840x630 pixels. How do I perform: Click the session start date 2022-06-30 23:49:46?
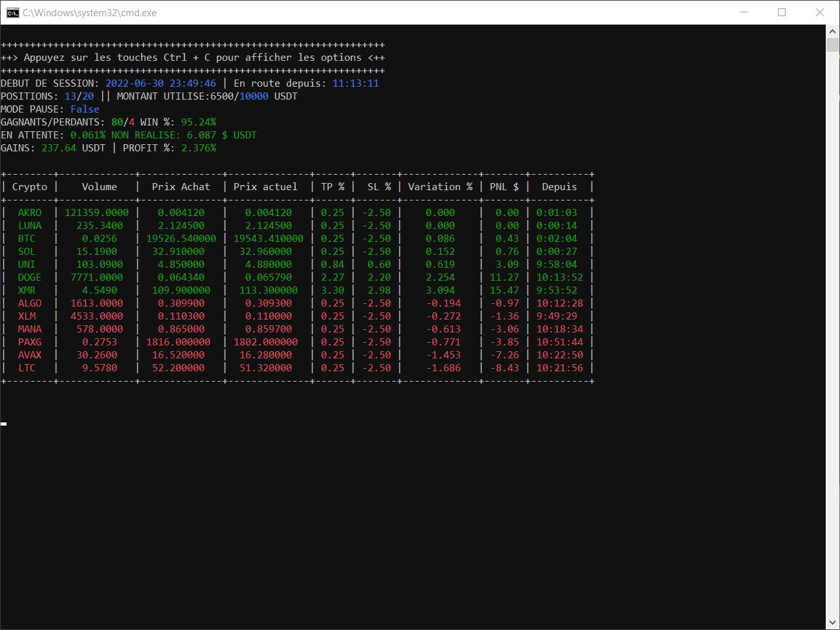tap(160, 83)
